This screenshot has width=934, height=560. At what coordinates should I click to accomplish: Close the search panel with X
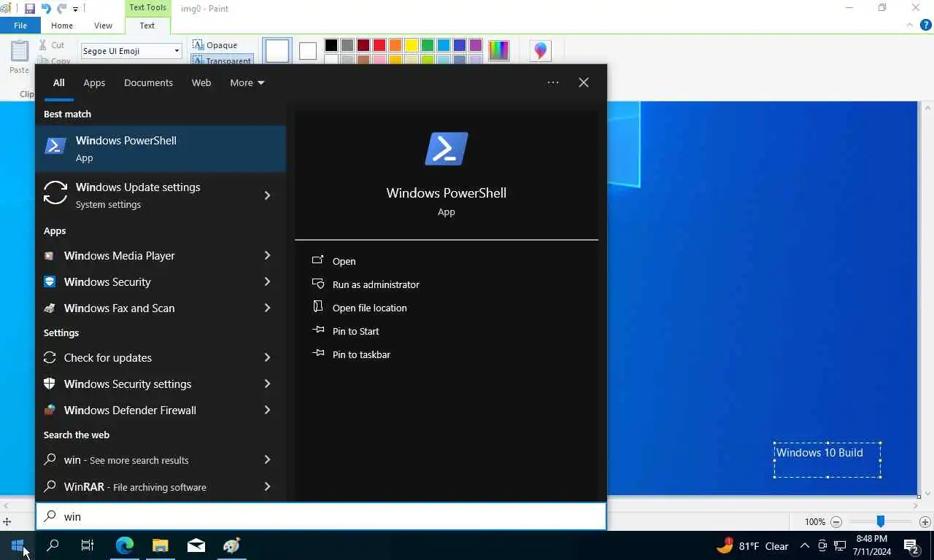pos(584,82)
